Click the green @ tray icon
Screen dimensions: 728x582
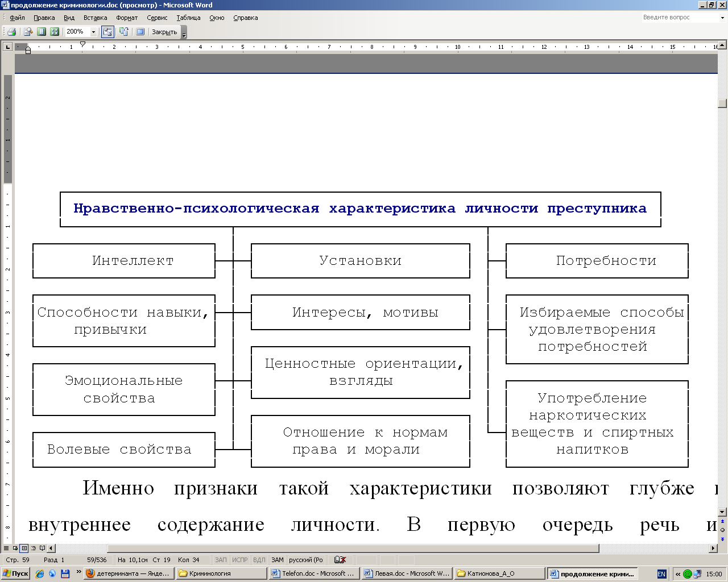tap(687, 574)
